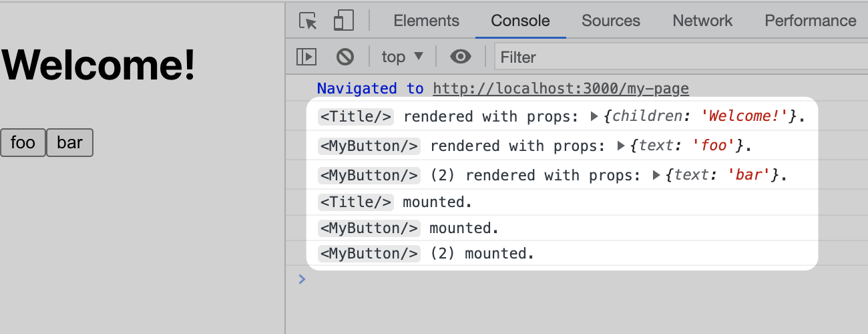Open the top context dropdown
This screenshot has height=334, width=868.
tap(403, 57)
